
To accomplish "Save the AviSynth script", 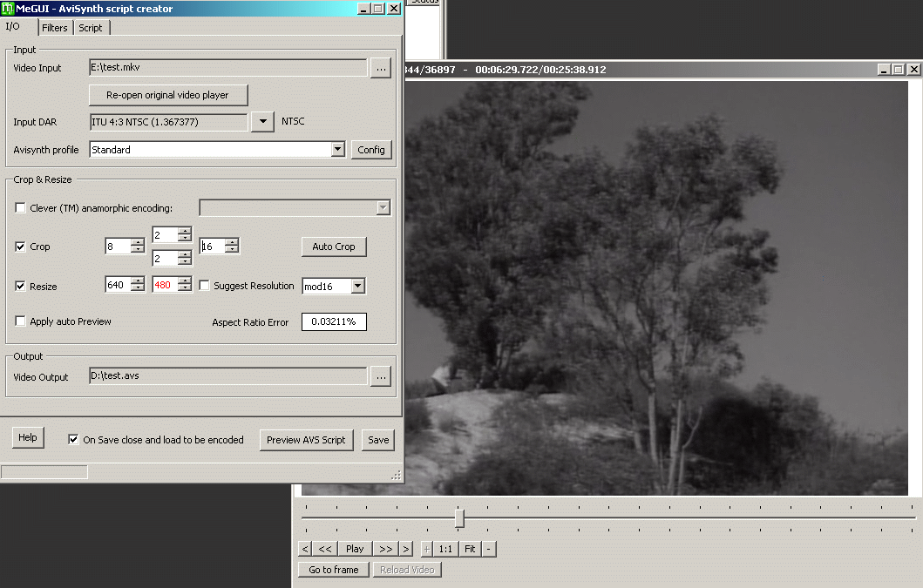I will pyautogui.click(x=378, y=440).
